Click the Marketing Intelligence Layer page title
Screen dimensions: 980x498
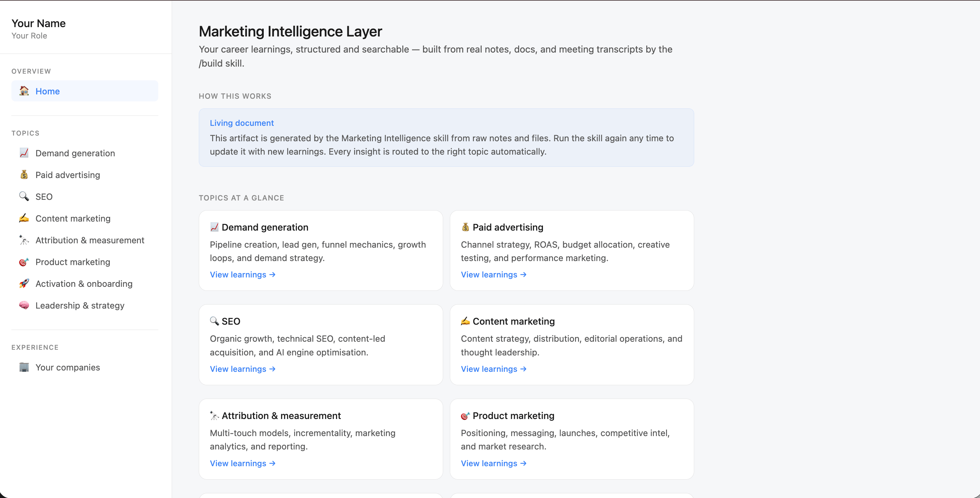290,31
